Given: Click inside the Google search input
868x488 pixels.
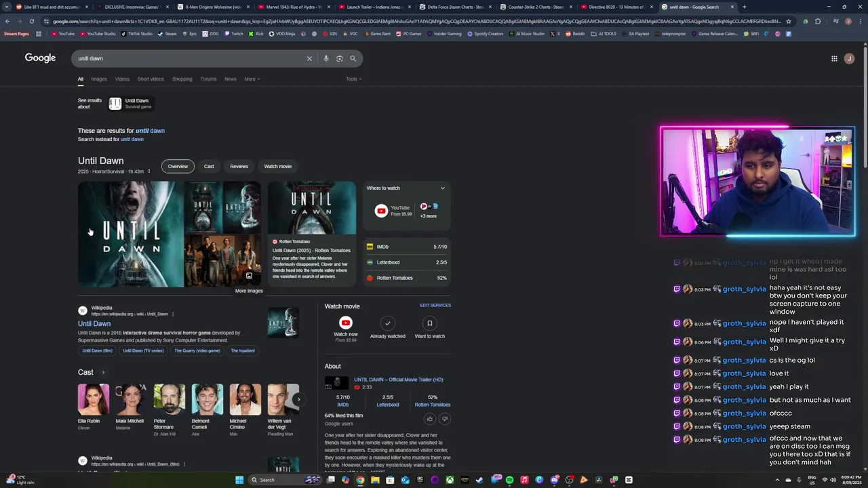Looking at the screenshot, I should [x=190, y=58].
